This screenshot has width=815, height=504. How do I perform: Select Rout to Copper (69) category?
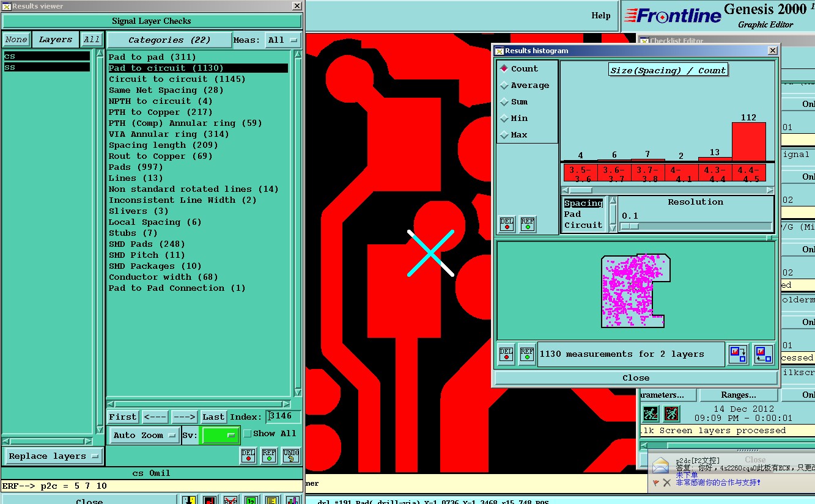[x=160, y=156]
